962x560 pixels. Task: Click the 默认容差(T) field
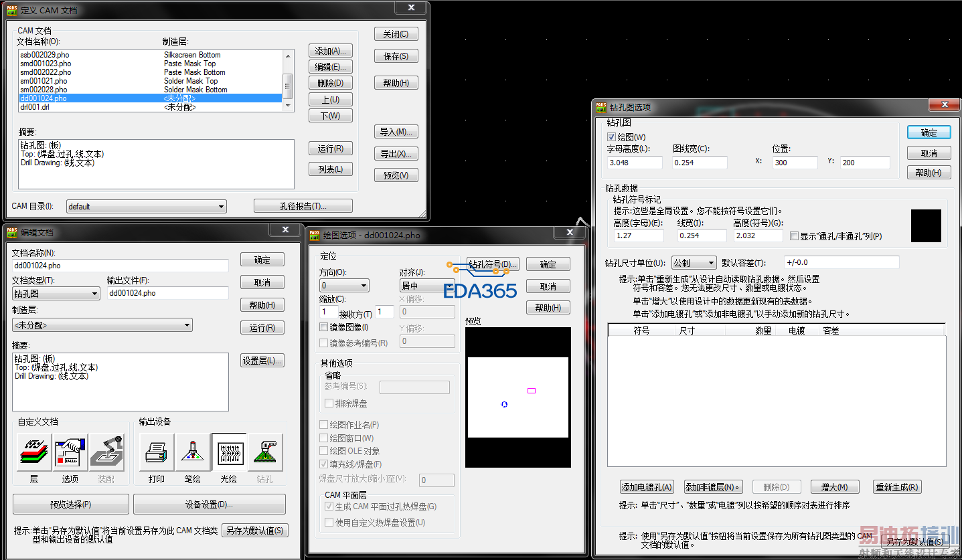pyautogui.click(x=841, y=262)
